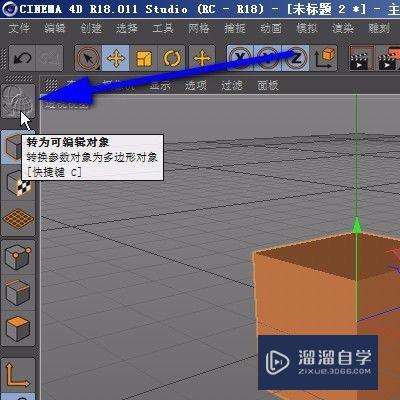
Task: Open the 文件 menu
Action: click(x=19, y=28)
